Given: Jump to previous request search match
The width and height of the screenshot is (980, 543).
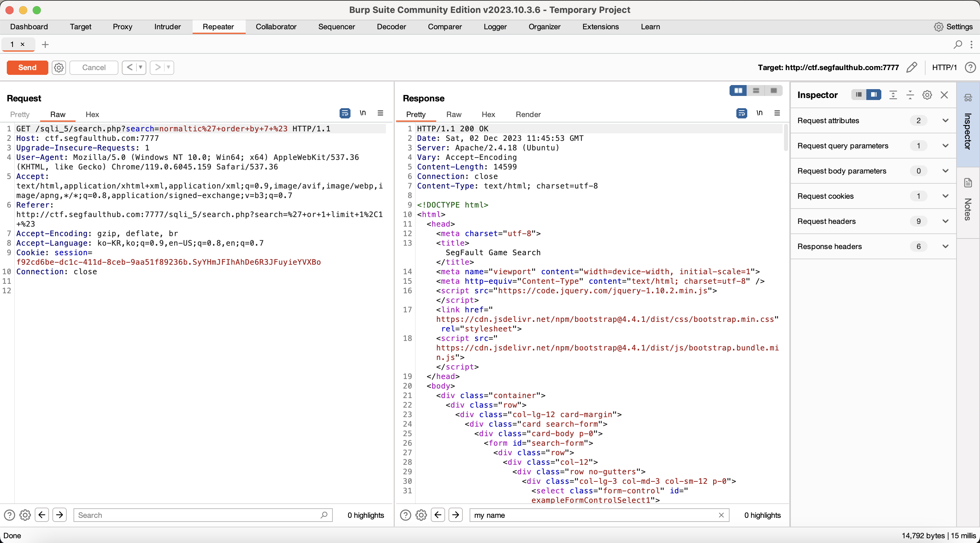Looking at the screenshot, I should click(x=42, y=515).
